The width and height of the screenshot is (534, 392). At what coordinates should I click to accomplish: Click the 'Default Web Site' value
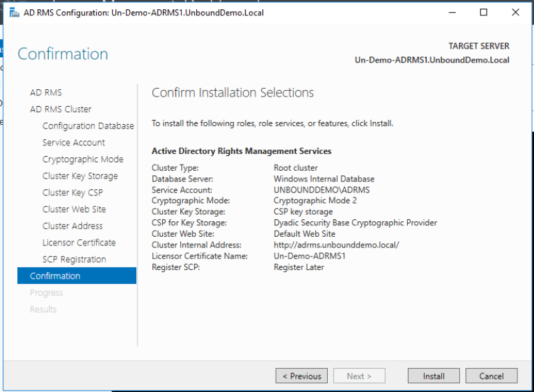click(304, 234)
